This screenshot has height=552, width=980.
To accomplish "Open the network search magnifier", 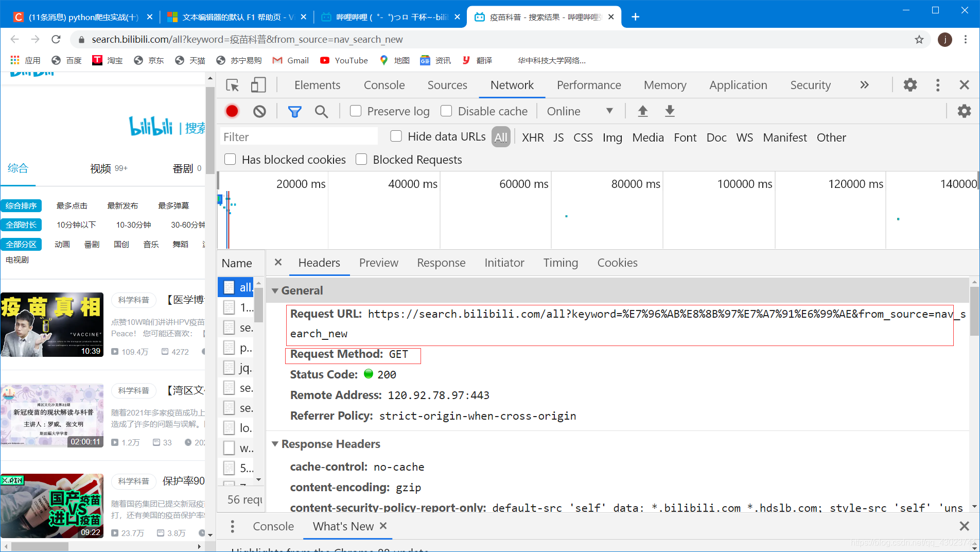I will [x=321, y=111].
